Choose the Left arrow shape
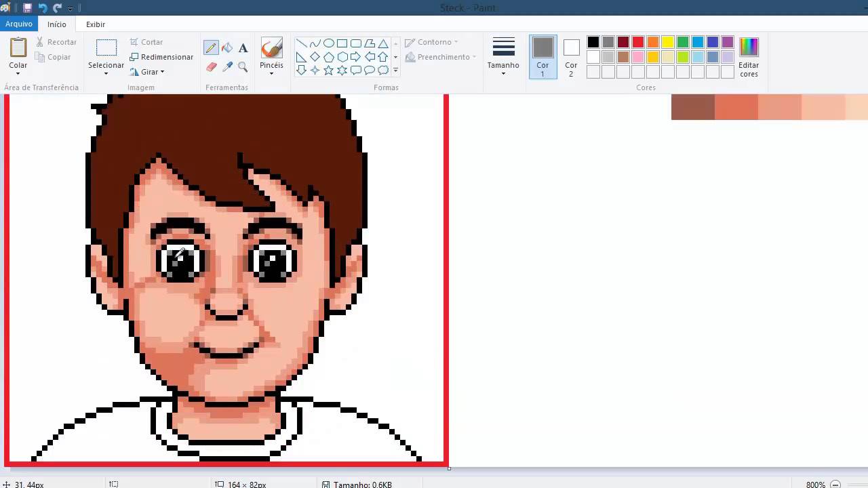Viewport: 868px width, 488px height. tap(370, 57)
